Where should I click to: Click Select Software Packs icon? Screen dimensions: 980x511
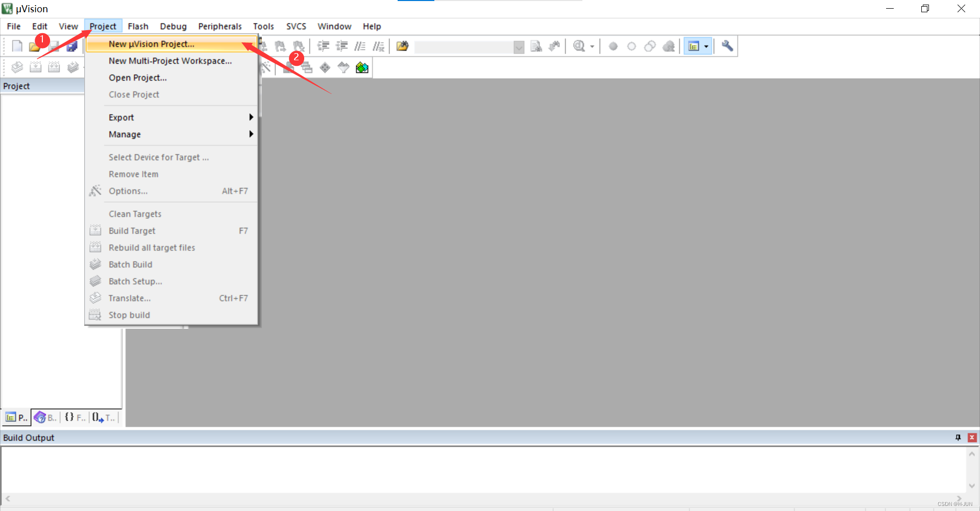(344, 67)
